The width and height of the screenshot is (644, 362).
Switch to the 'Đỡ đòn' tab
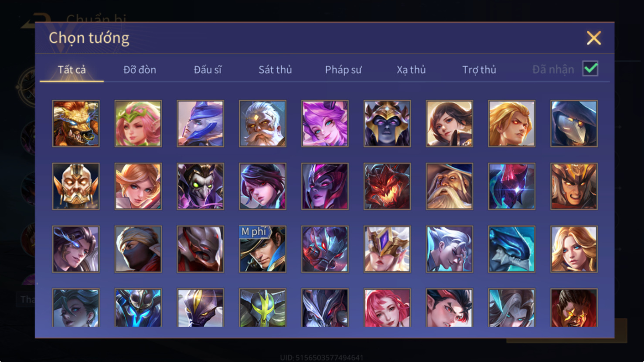140,70
